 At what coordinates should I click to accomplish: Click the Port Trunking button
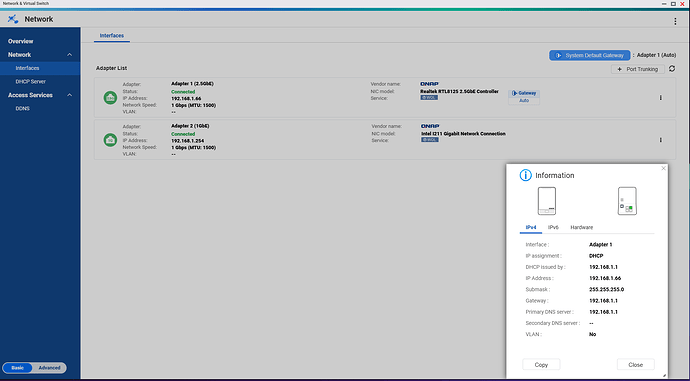click(x=638, y=69)
